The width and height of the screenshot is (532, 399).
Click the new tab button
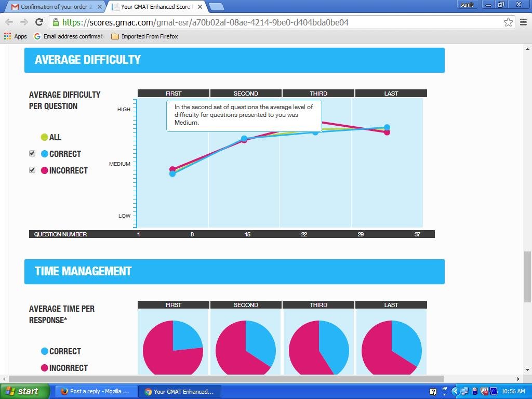point(217,7)
